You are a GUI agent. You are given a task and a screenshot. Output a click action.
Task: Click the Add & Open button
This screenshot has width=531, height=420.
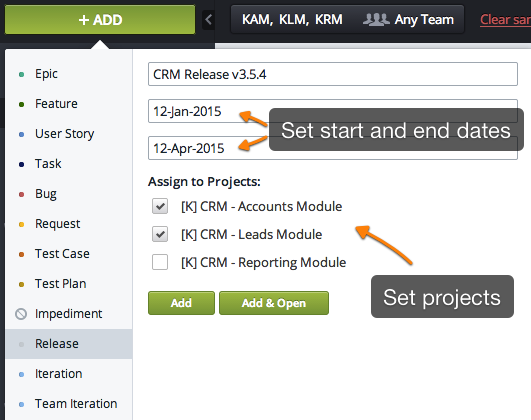coord(274,303)
